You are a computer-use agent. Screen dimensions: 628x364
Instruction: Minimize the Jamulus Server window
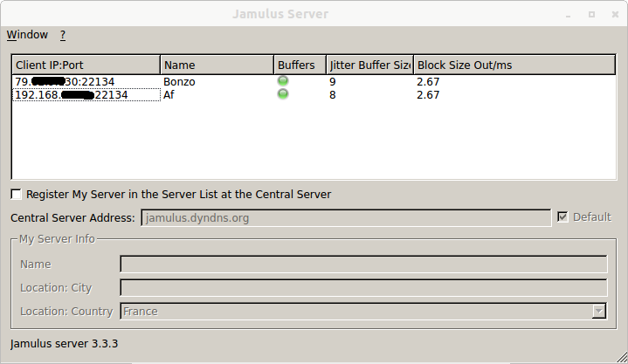(x=569, y=14)
